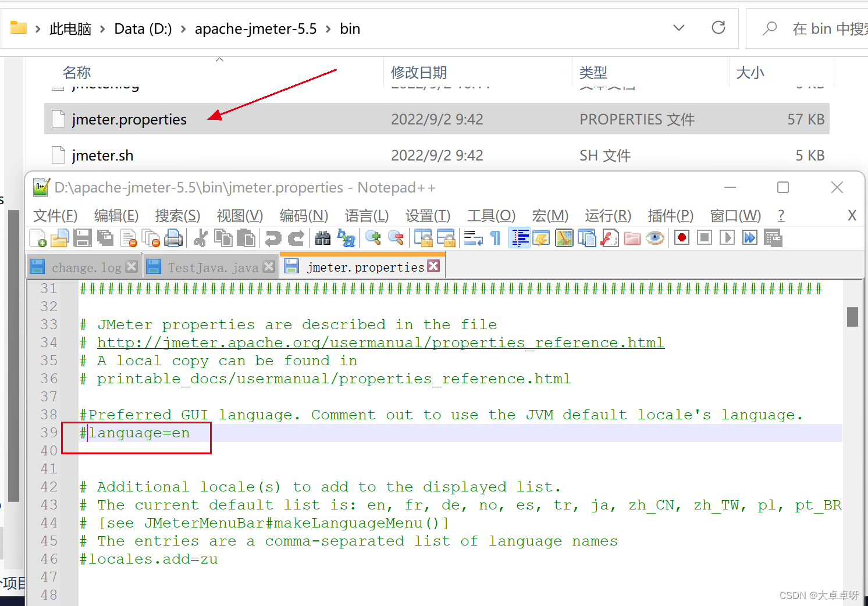This screenshot has width=868, height=606.
Task: Toggle the Word wrap toolbar icon
Action: (473, 238)
